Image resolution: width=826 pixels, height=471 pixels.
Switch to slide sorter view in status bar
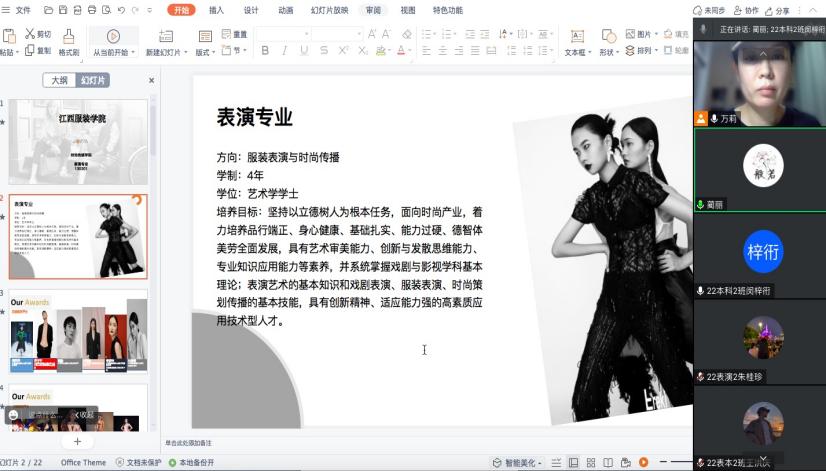point(591,463)
